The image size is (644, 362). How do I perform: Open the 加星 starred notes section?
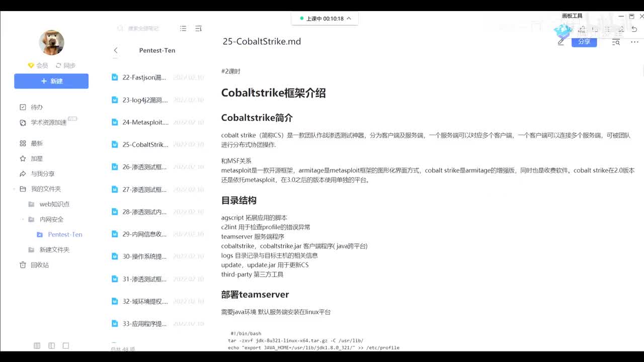point(37,158)
